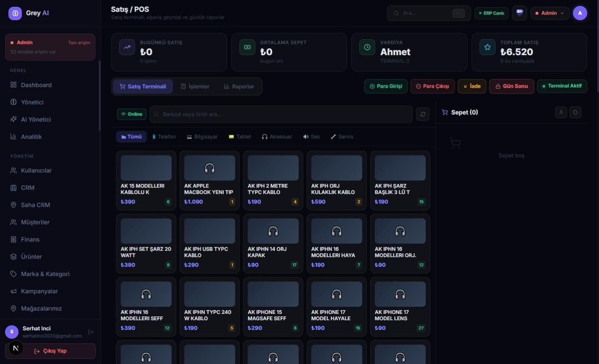Click the Çıkış Yap button

pos(50,351)
